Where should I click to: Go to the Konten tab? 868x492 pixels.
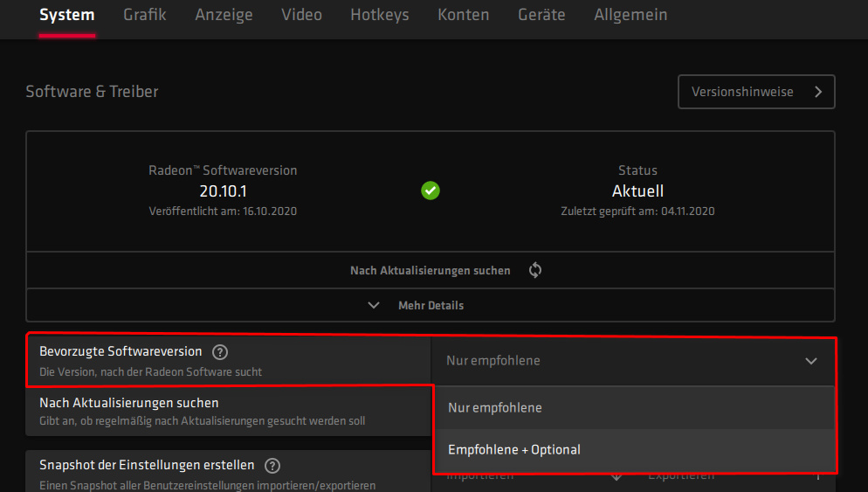pos(464,15)
